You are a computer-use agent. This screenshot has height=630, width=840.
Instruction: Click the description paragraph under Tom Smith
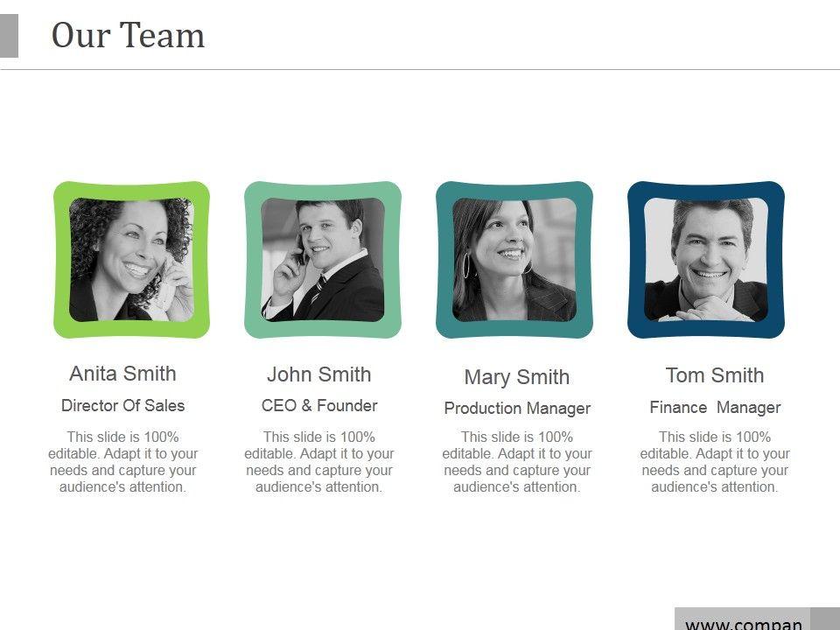point(715,462)
